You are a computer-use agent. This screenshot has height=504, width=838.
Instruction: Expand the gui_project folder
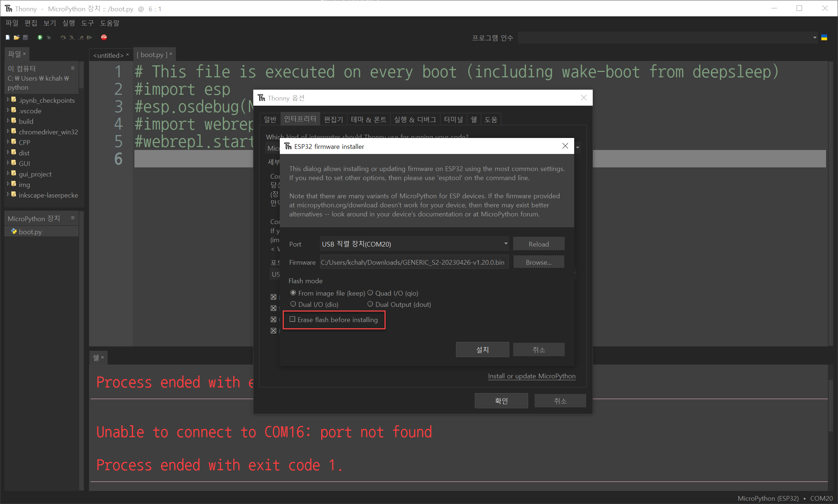click(x=8, y=174)
